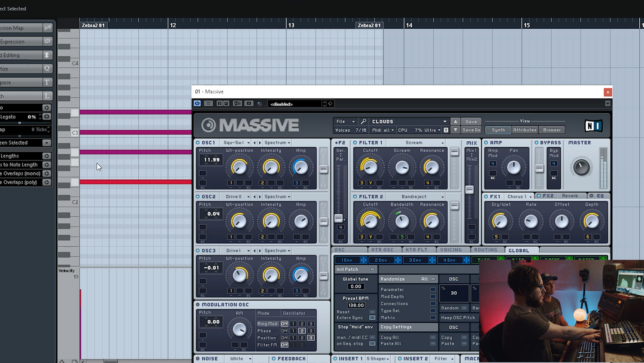644x363 pixels.
Task: Select next preset with down arrow
Action: pyautogui.click(x=456, y=130)
